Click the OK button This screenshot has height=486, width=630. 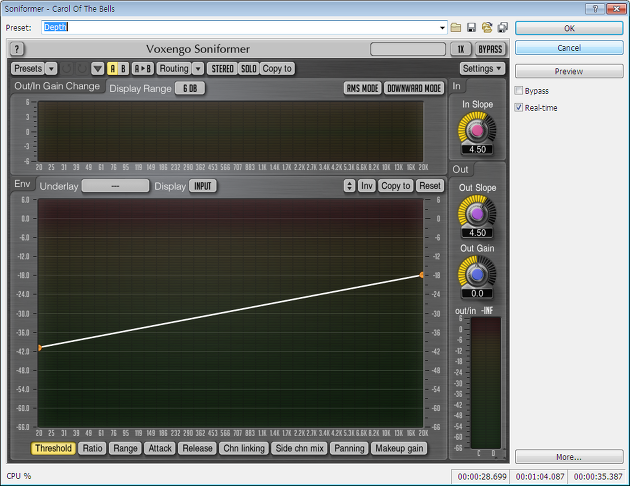569,28
